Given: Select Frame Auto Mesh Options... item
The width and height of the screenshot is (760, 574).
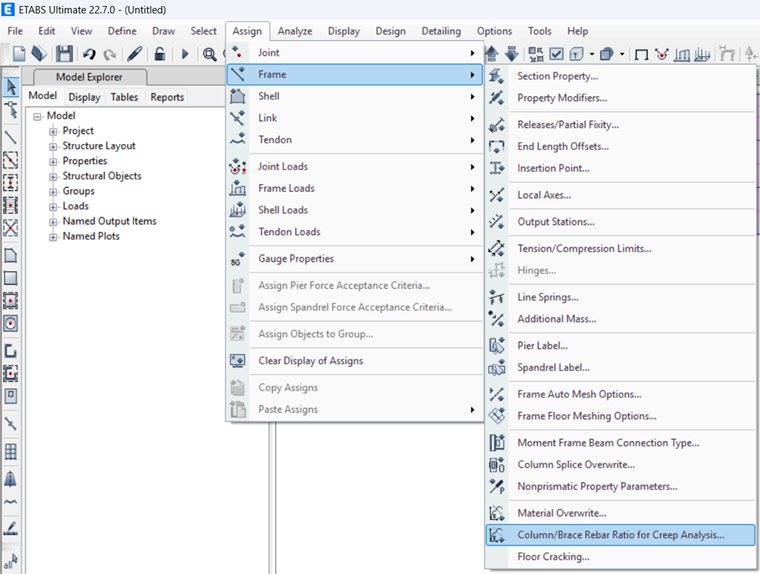Looking at the screenshot, I should pos(620,394).
